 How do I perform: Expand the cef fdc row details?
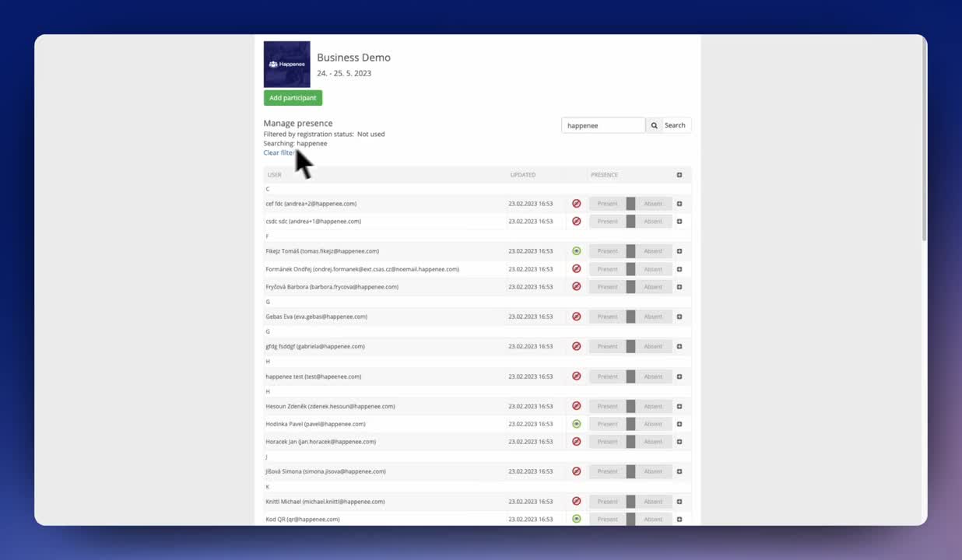pyautogui.click(x=679, y=204)
